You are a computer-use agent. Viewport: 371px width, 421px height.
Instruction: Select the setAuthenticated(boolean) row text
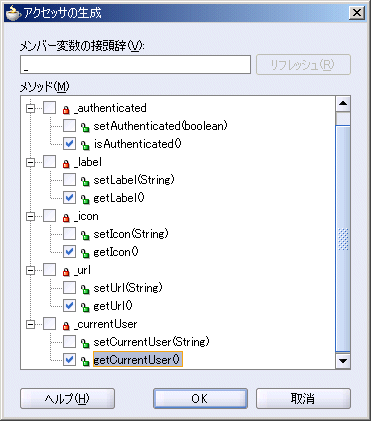(161, 126)
